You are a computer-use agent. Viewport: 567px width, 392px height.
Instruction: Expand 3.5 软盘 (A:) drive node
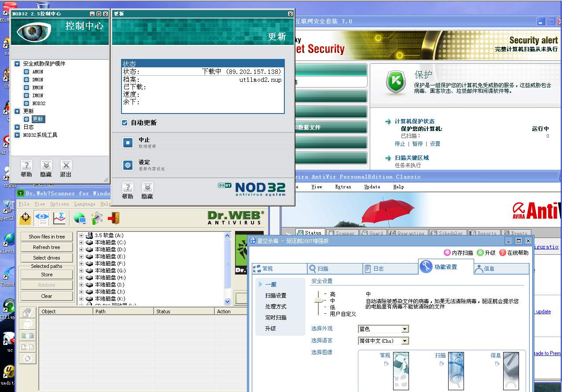coord(81,235)
